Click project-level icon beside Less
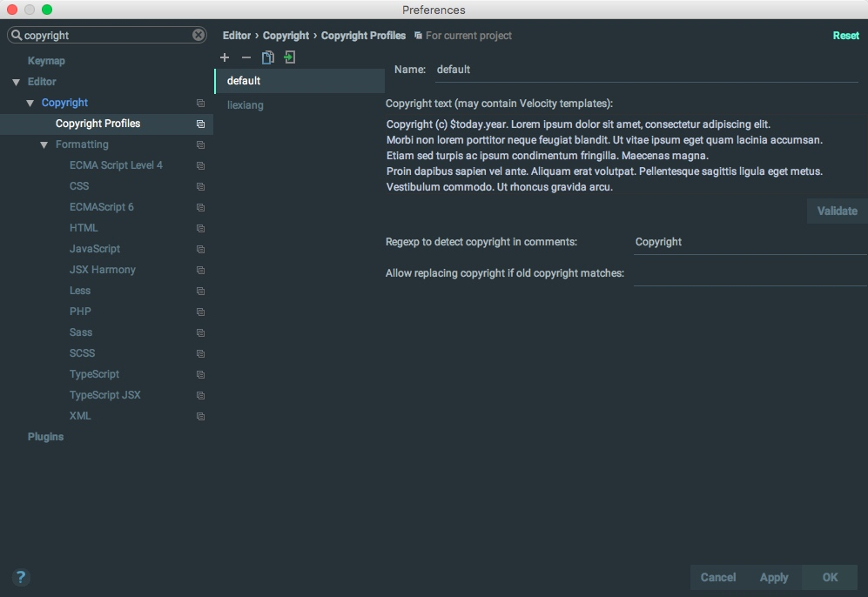The height and width of the screenshot is (597, 868). pos(200,291)
